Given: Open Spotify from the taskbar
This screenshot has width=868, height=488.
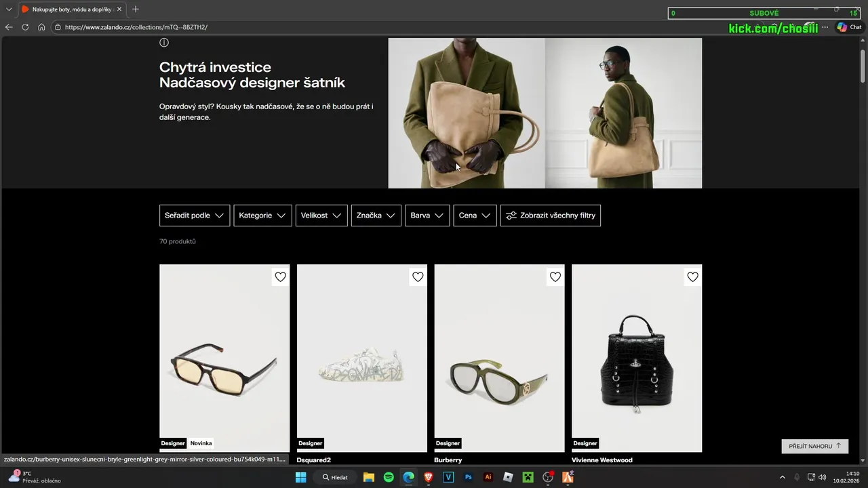Looking at the screenshot, I should [x=389, y=477].
